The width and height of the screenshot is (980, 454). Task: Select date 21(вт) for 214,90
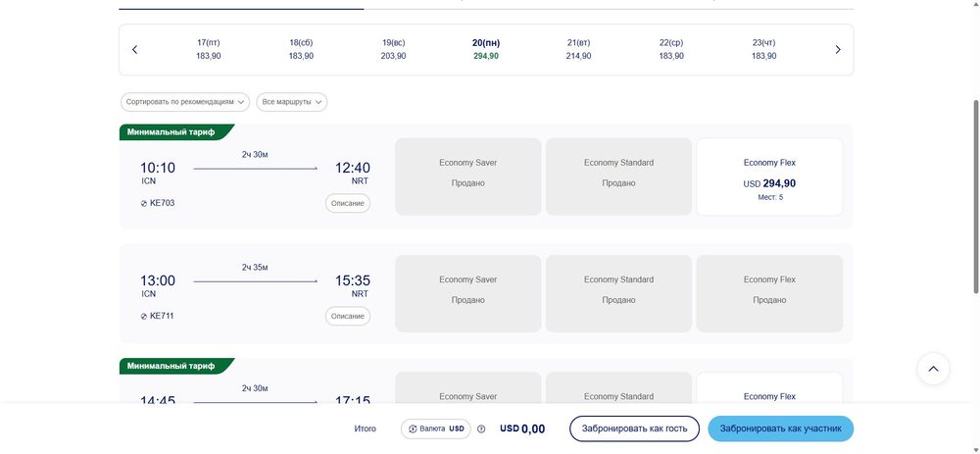point(579,49)
